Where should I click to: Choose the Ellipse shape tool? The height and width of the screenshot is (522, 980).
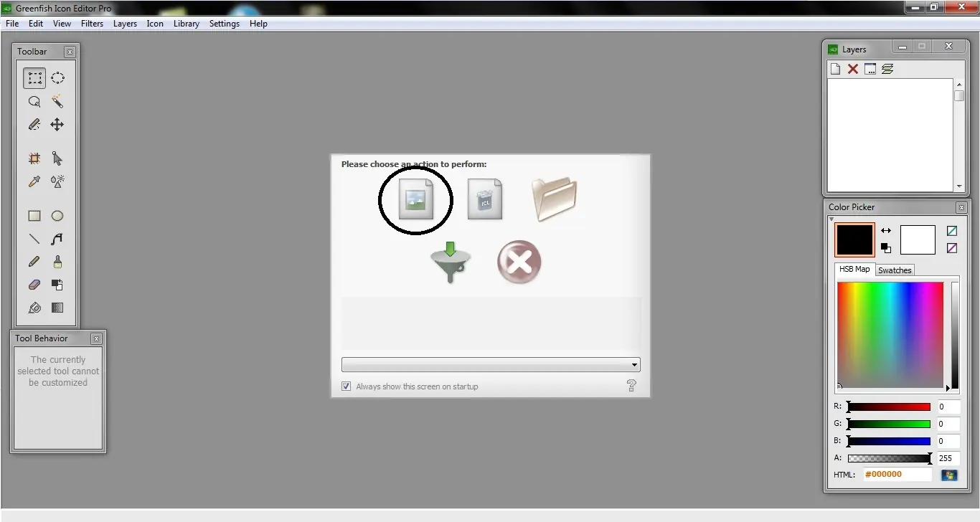point(57,216)
